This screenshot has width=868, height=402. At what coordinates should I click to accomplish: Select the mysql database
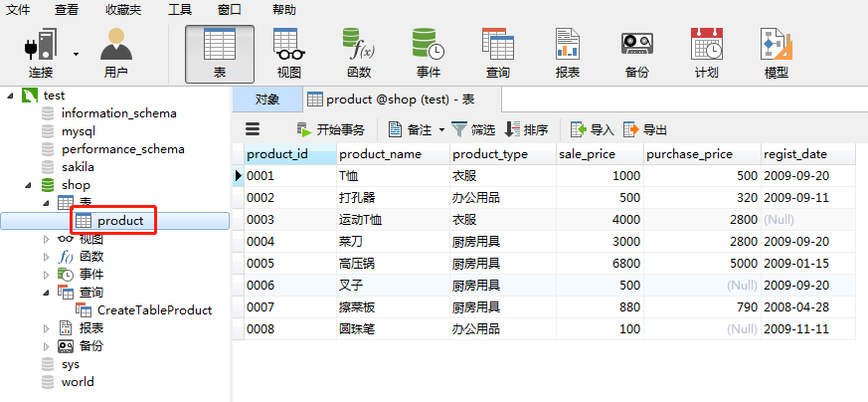[79, 131]
